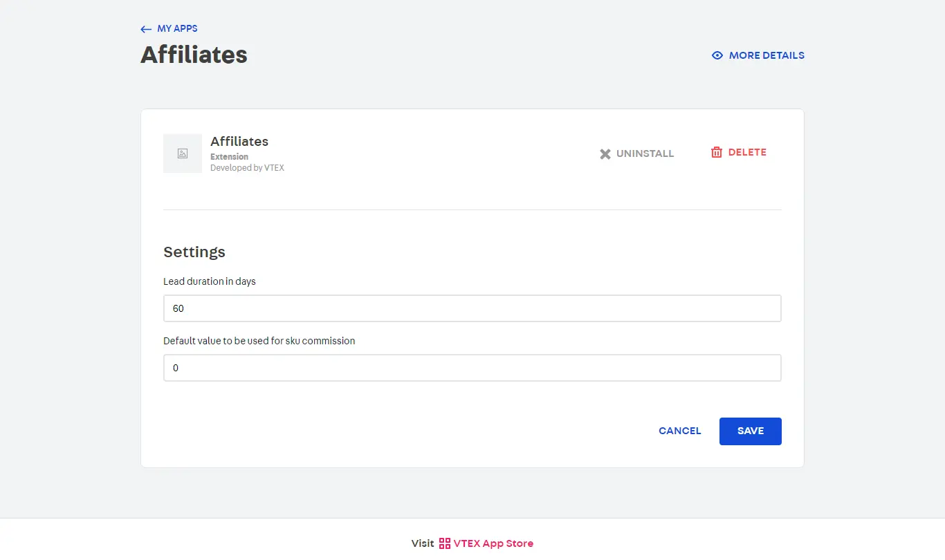Click the back arrow icon beside MY APPS
945x560 pixels.
pyautogui.click(x=145, y=28)
